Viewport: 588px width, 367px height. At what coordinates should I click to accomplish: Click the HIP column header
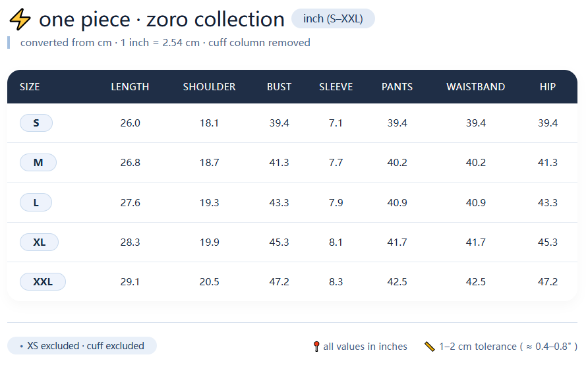click(x=547, y=87)
